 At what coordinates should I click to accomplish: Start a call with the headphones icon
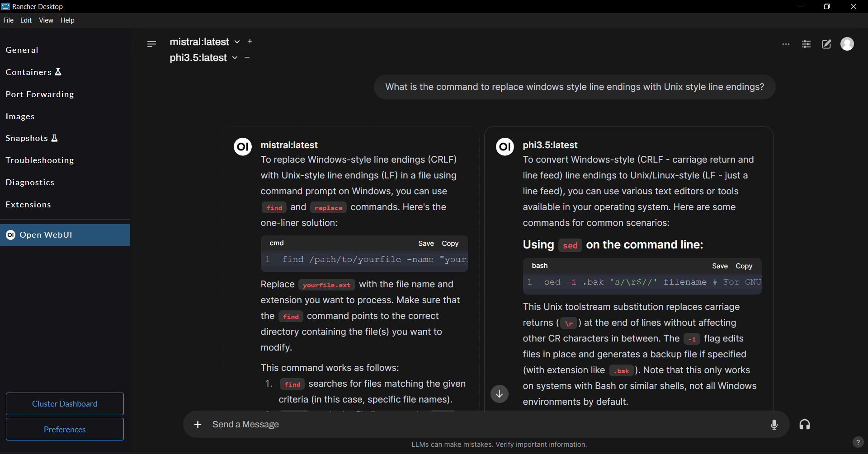[805, 425]
